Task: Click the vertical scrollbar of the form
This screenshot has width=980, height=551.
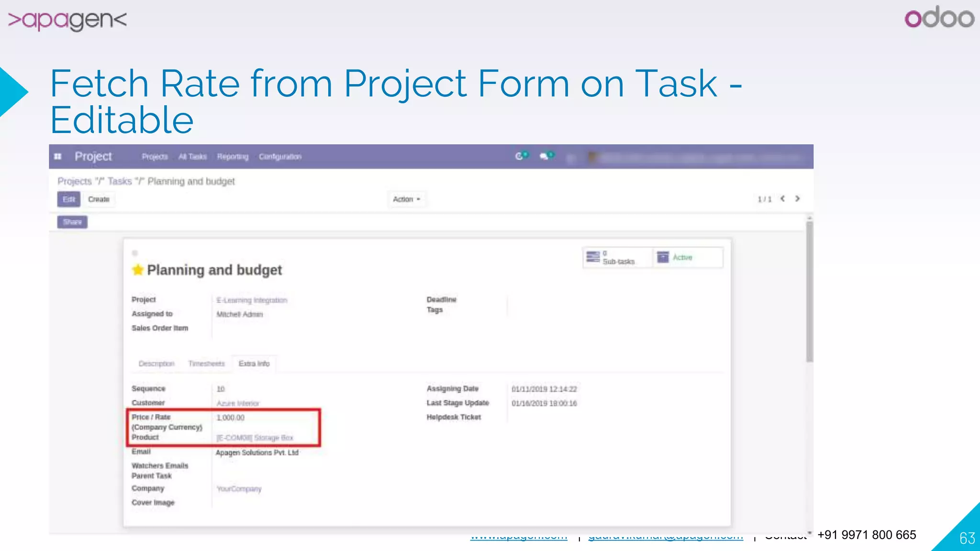Action: pos(810,292)
